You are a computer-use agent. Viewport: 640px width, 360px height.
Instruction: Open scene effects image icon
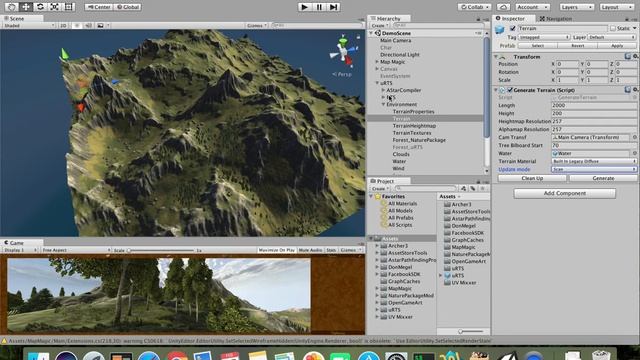click(100, 25)
